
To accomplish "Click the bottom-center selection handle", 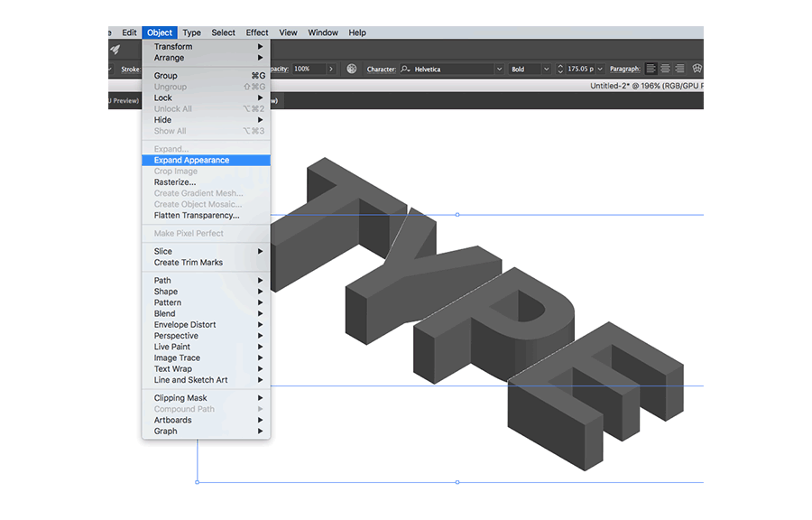I will coord(457,482).
